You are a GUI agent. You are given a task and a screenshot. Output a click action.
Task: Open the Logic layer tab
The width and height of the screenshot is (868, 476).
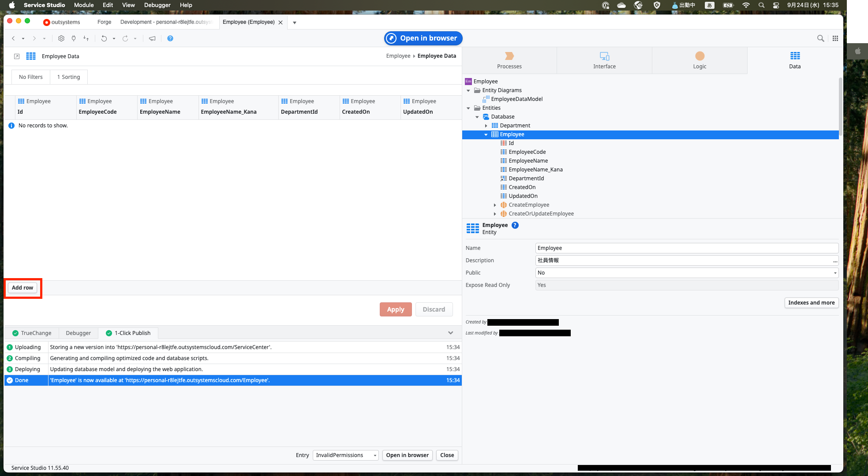(x=699, y=60)
